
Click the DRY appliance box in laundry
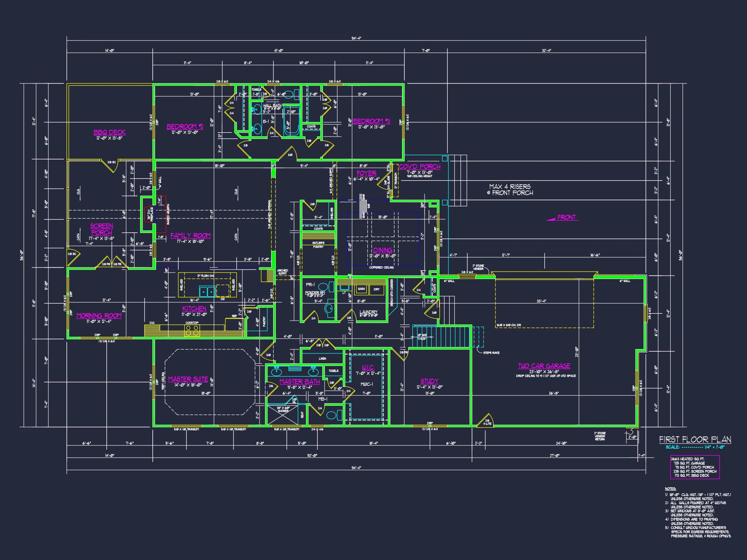click(376, 289)
